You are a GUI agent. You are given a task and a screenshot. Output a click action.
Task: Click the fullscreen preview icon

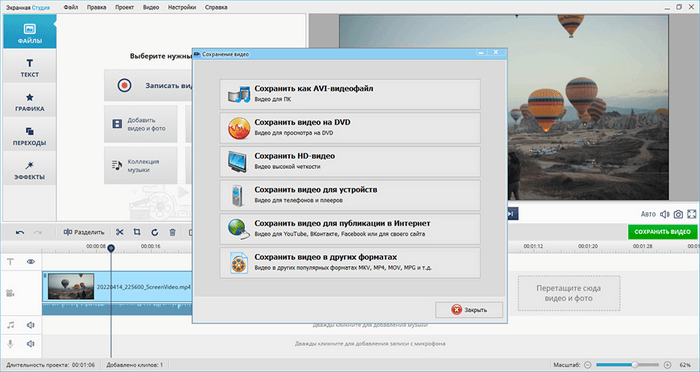pyautogui.click(x=692, y=214)
